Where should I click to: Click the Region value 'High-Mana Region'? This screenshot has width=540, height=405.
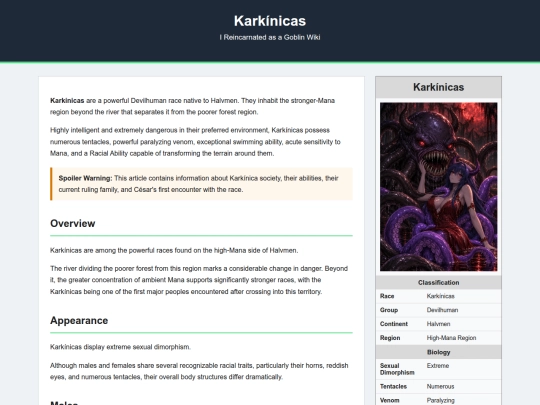tap(451, 338)
